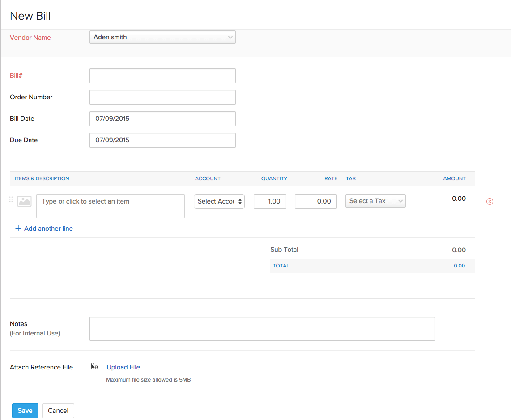Focus the Bill# input field

pos(162,76)
